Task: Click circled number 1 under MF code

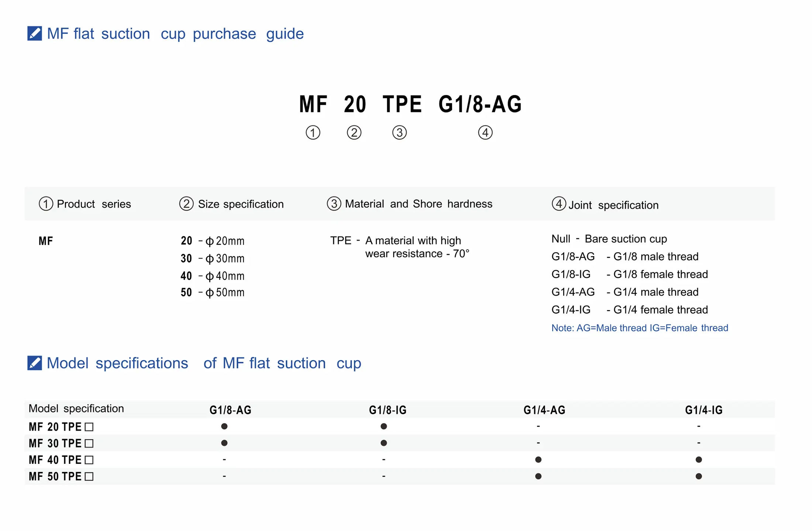Action: click(x=313, y=132)
